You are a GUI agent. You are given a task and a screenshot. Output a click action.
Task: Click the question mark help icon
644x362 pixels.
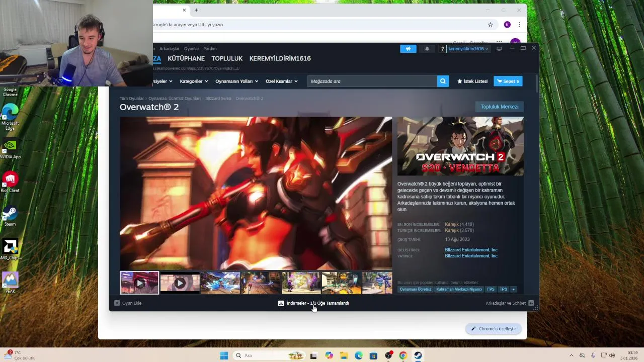tap(442, 49)
